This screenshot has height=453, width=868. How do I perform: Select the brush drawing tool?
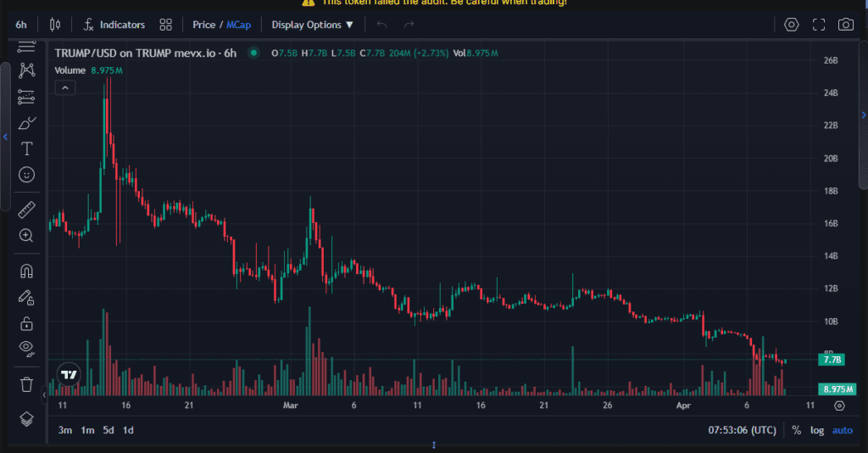click(x=26, y=122)
